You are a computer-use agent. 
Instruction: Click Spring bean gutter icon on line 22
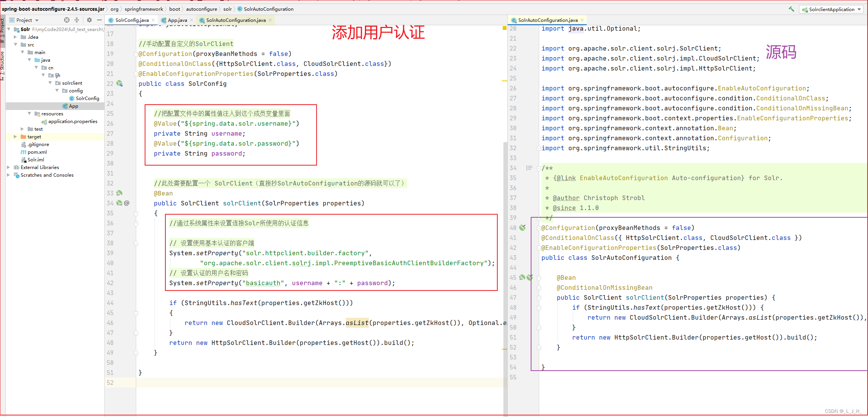coord(120,84)
